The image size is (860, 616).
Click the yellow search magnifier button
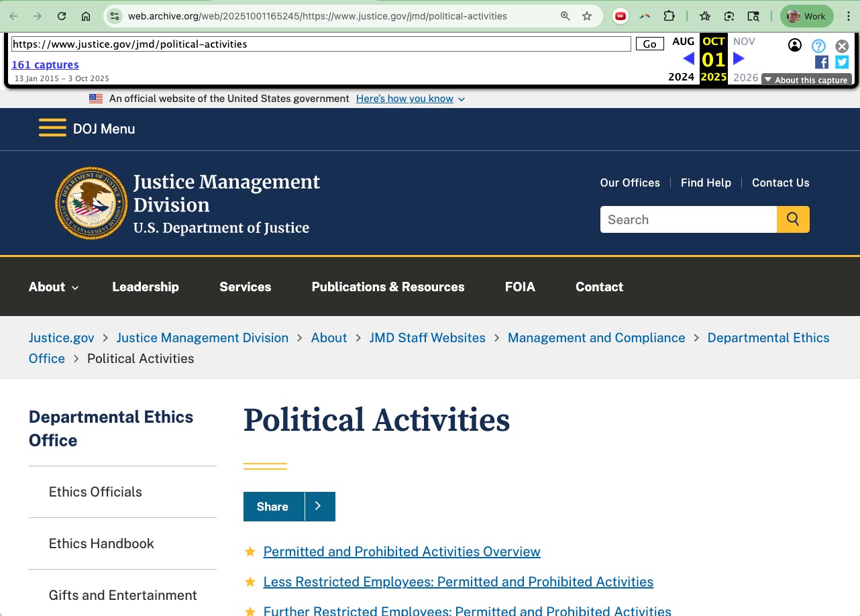793,219
